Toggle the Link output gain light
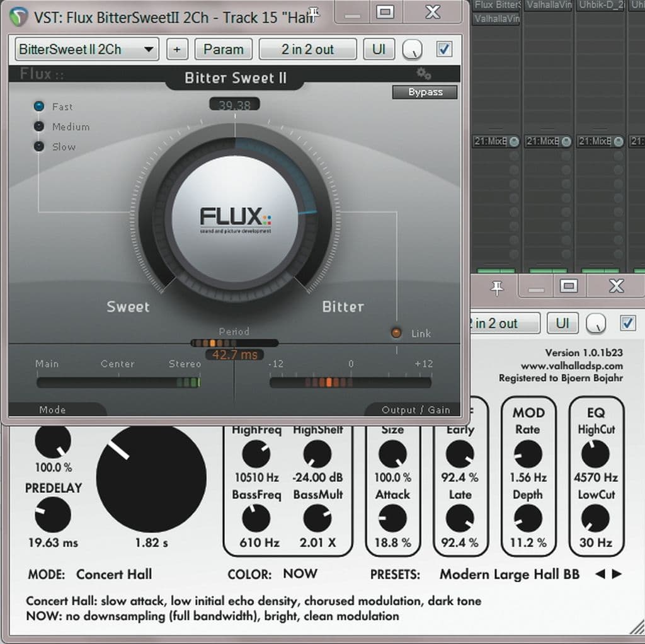 396,333
